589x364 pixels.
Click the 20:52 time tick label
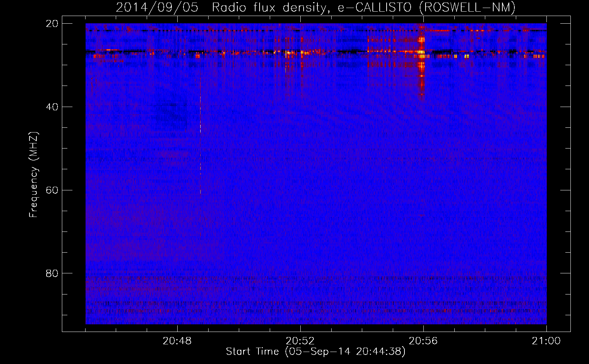300,341
